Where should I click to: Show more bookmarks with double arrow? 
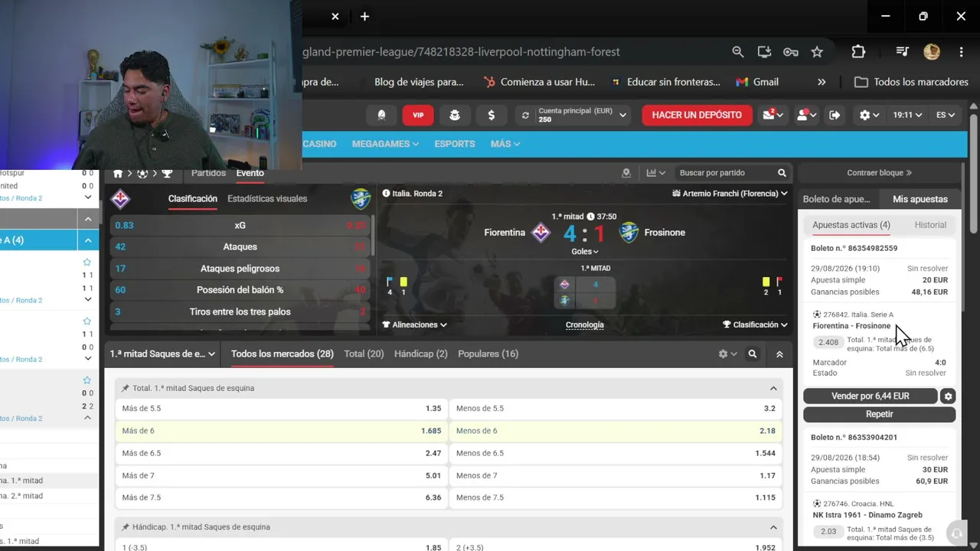822,82
